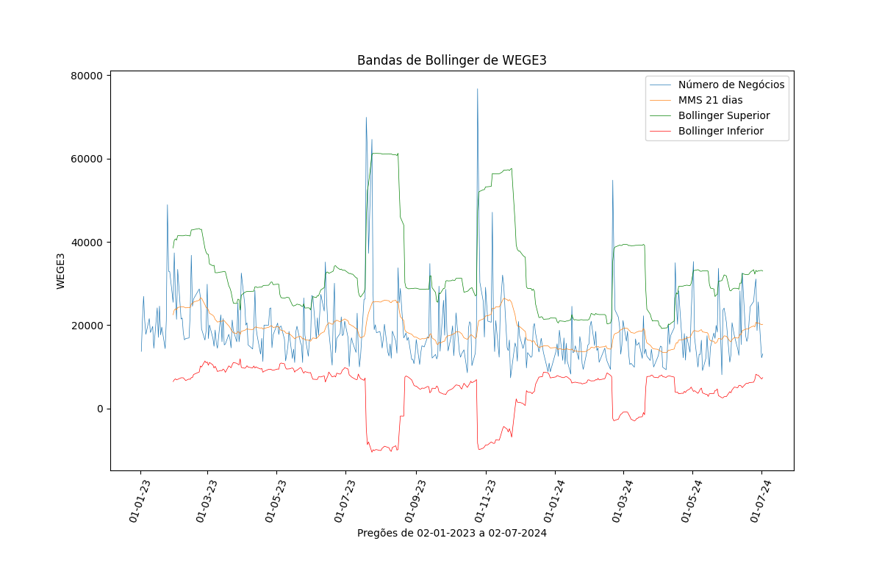The width and height of the screenshot is (882, 588).
Task: Click the x-axis date label 01-03-24
Action: click(622, 501)
